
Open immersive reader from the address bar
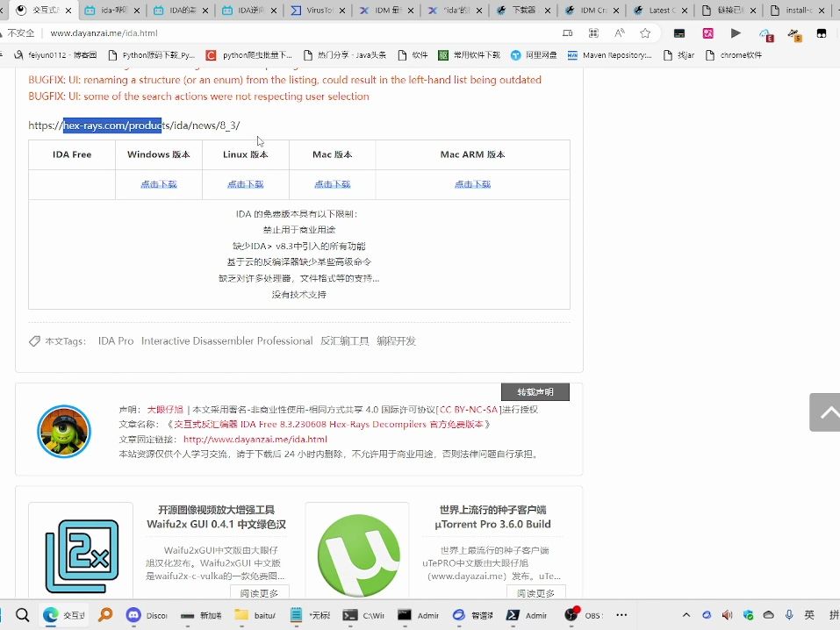click(620, 32)
